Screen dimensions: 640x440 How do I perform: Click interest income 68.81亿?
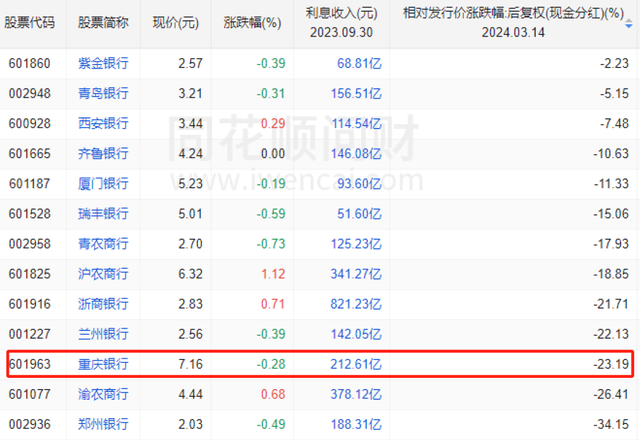click(x=359, y=63)
